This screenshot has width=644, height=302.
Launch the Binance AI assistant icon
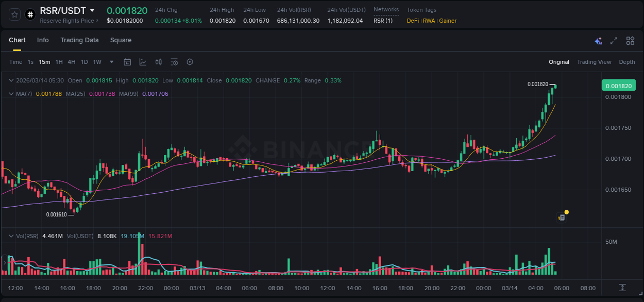[x=598, y=40]
